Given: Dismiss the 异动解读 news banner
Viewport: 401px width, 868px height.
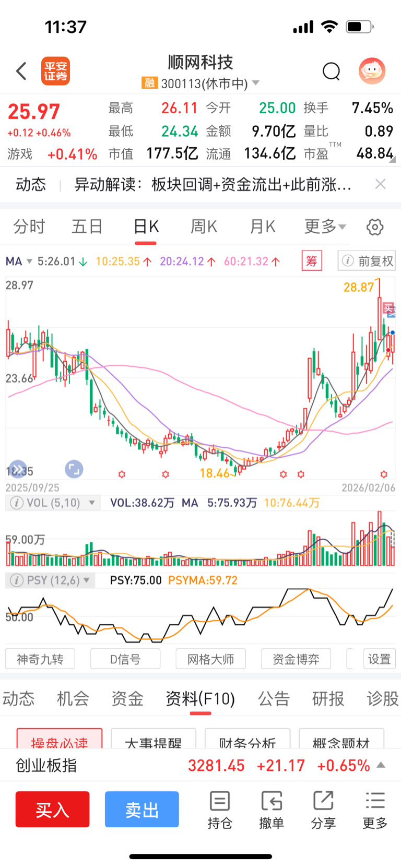Looking at the screenshot, I should pyautogui.click(x=381, y=184).
